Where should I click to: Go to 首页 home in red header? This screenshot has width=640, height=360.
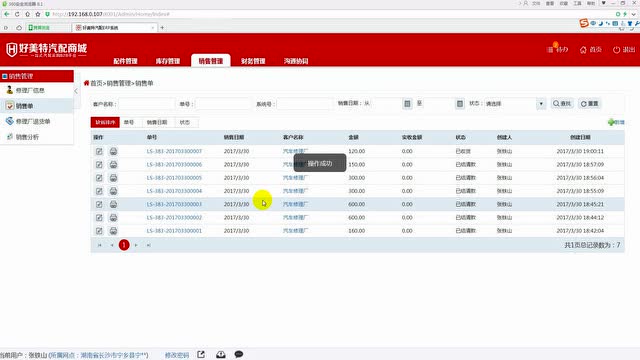(x=591, y=49)
